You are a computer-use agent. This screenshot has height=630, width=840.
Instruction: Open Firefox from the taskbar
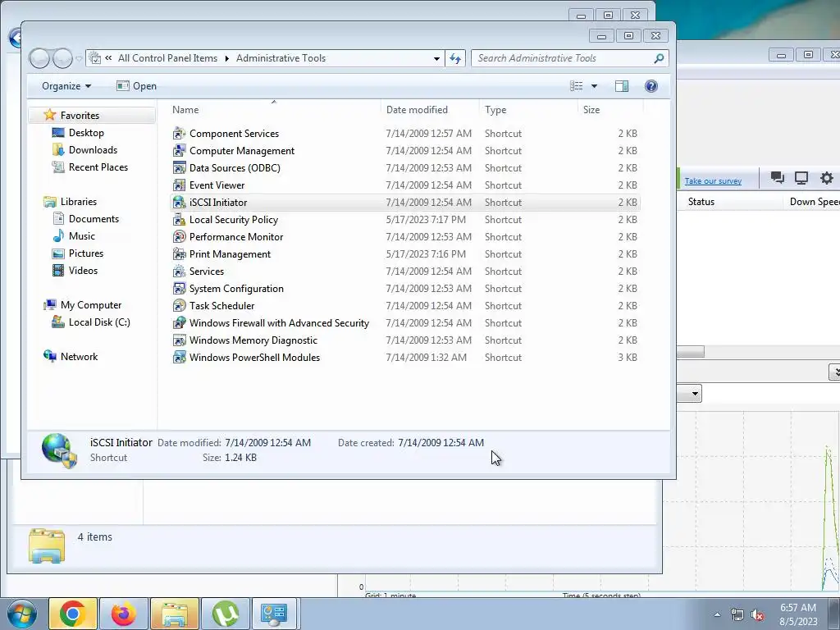[x=124, y=614]
